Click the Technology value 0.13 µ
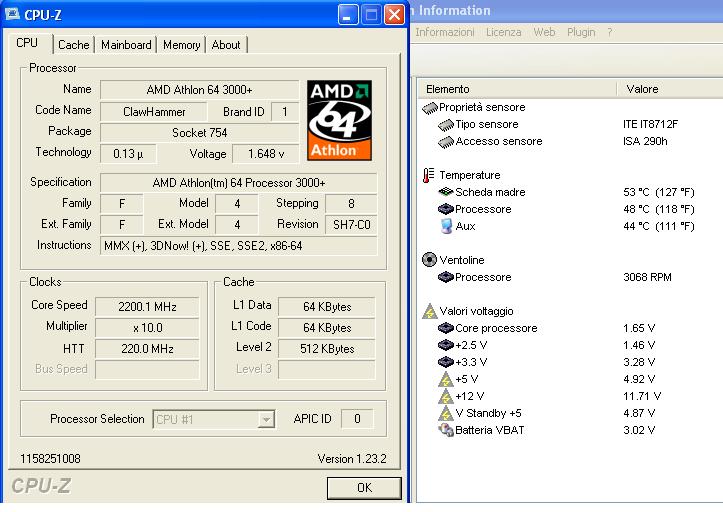The width and height of the screenshot is (723, 512). (128, 154)
